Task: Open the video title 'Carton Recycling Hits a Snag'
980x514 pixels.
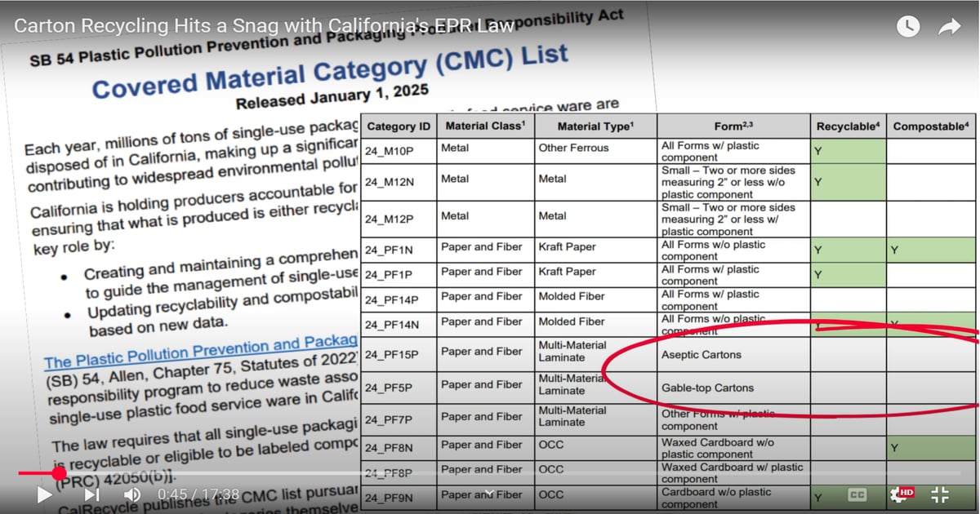Action: (x=264, y=25)
